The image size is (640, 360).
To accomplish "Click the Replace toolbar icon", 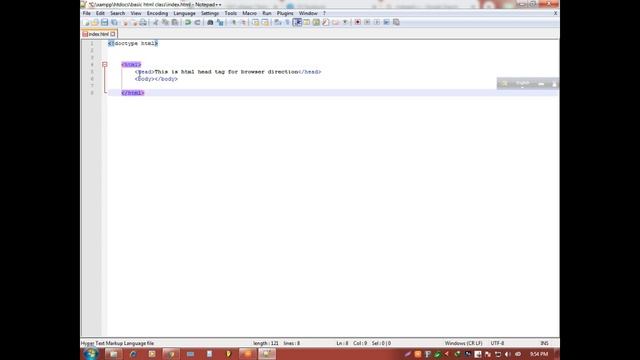I will [220, 22].
